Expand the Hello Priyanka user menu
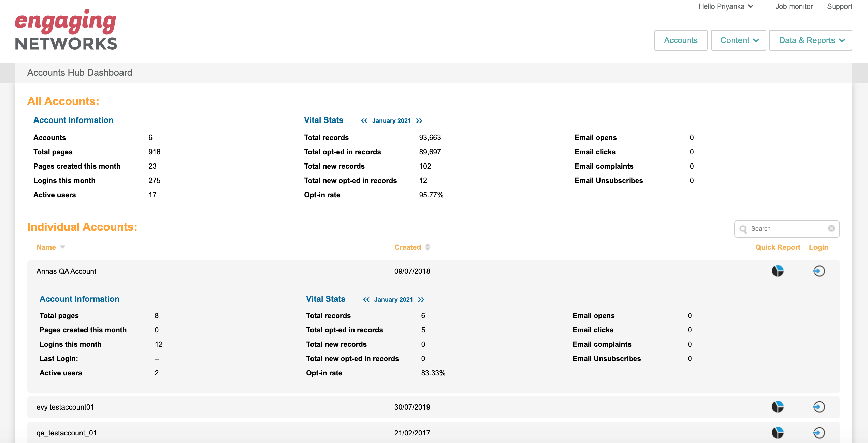The width and height of the screenshot is (868, 443). tap(726, 6)
